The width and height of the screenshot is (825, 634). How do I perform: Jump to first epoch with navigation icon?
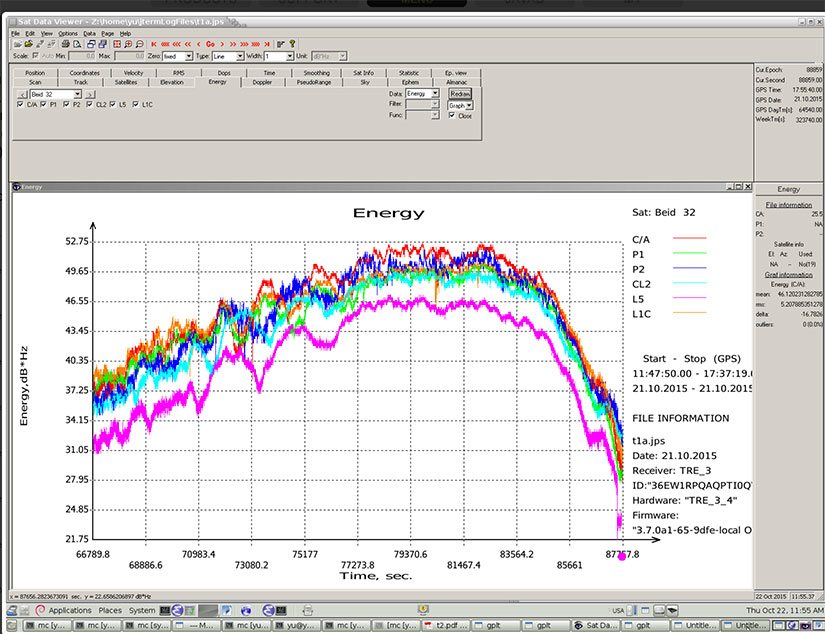153,44
